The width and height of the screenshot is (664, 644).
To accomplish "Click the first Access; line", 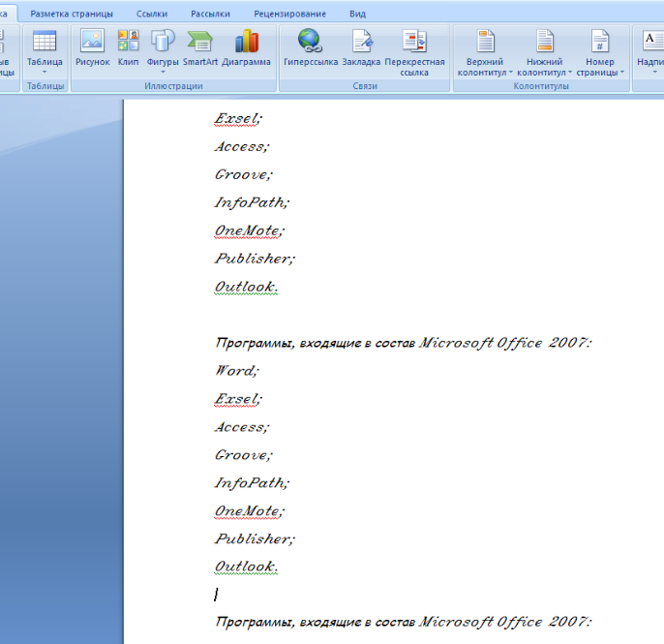I will pyautogui.click(x=242, y=146).
